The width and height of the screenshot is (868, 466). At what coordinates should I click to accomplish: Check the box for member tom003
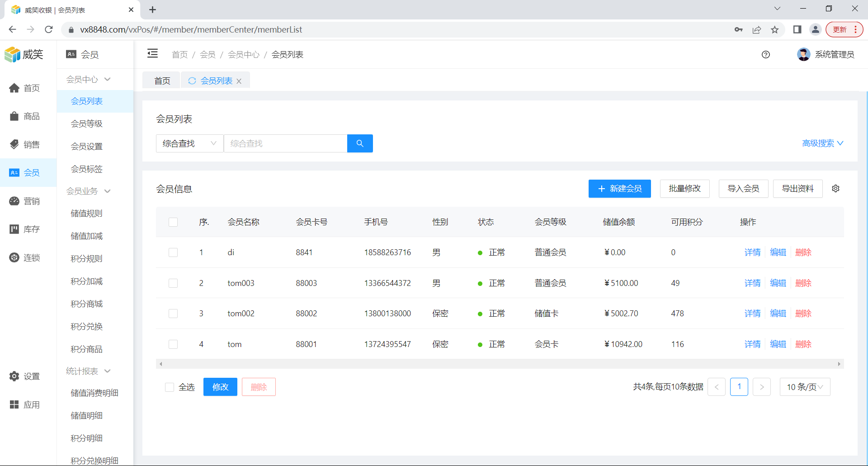tap(173, 283)
